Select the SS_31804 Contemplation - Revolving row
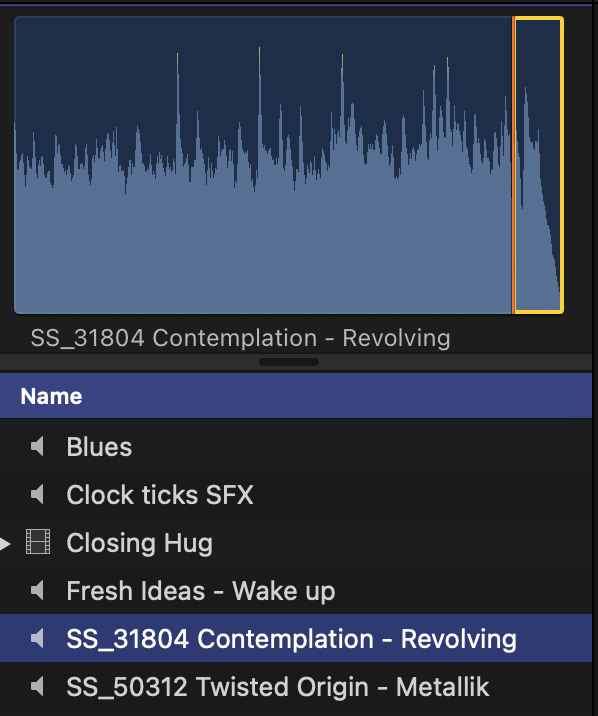The height and width of the screenshot is (716, 598). [296, 638]
